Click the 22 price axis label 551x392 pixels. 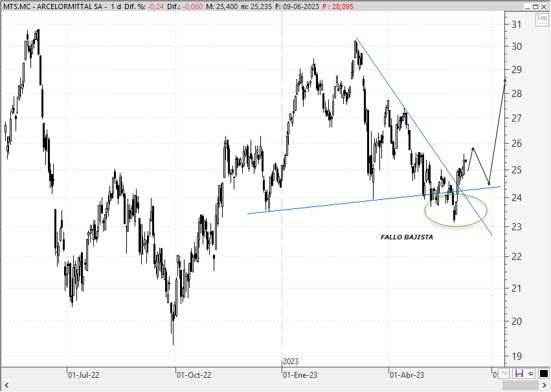pos(516,257)
